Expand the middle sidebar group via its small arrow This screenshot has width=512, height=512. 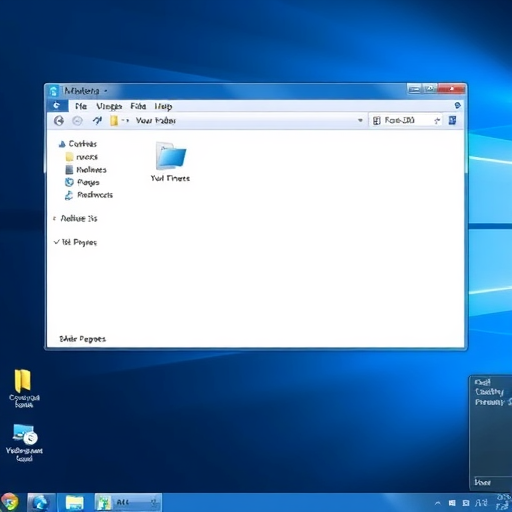point(54,219)
